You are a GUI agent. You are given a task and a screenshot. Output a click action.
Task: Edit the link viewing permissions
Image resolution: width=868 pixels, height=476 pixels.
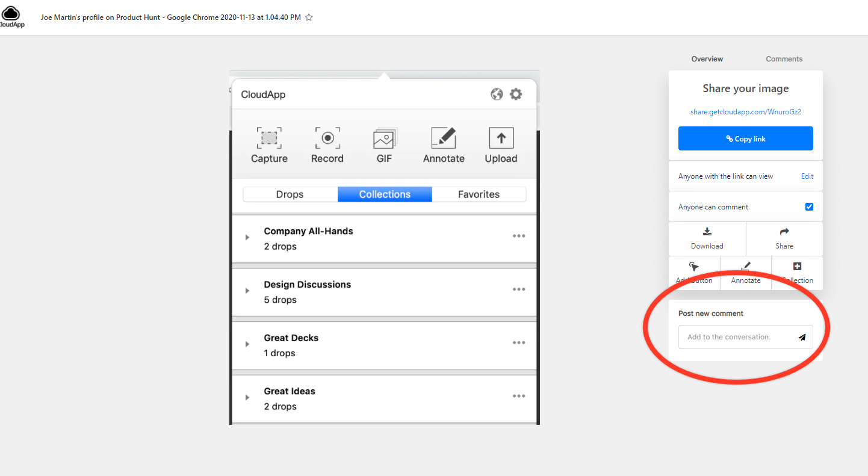pos(807,176)
